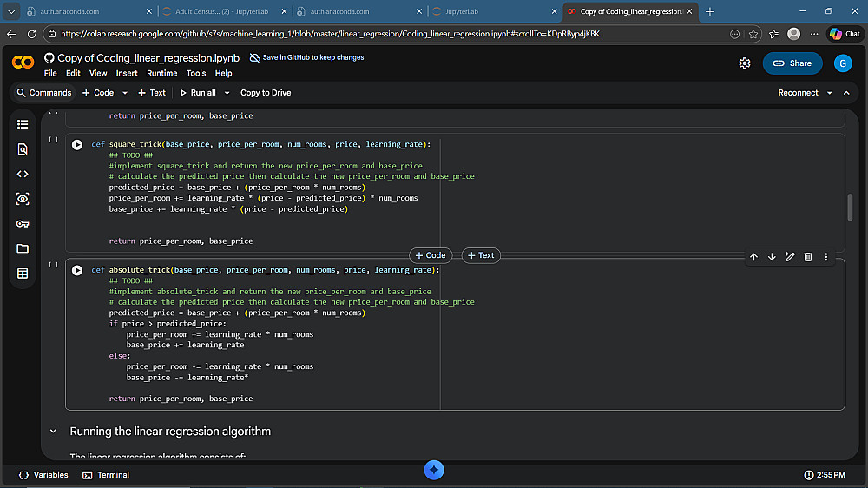This screenshot has width=868, height=488.
Task: Open Find and replace in sidebar
Action: click(23, 149)
